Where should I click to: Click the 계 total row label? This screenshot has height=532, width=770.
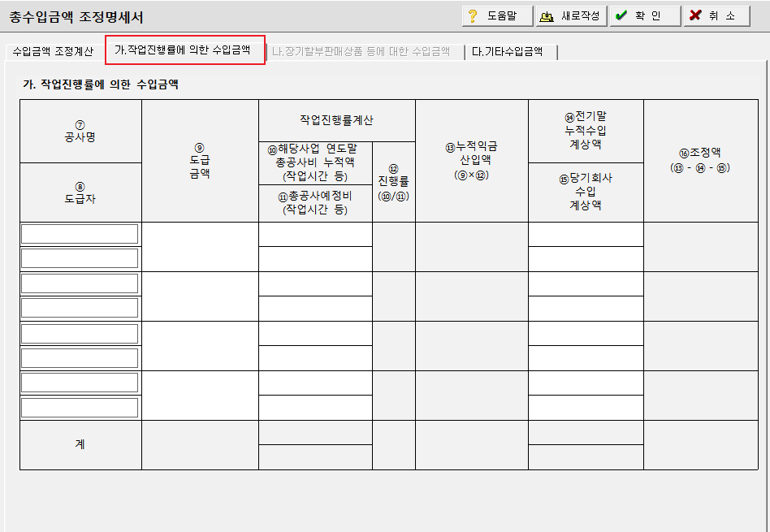[x=80, y=444]
